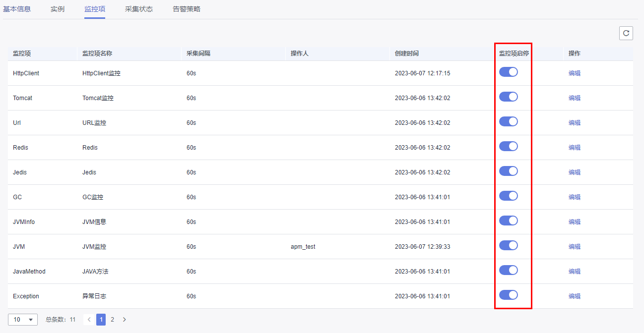This screenshot has width=644, height=333.
Task: Turn off the Tomcat监控 toggle
Action: (x=509, y=97)
